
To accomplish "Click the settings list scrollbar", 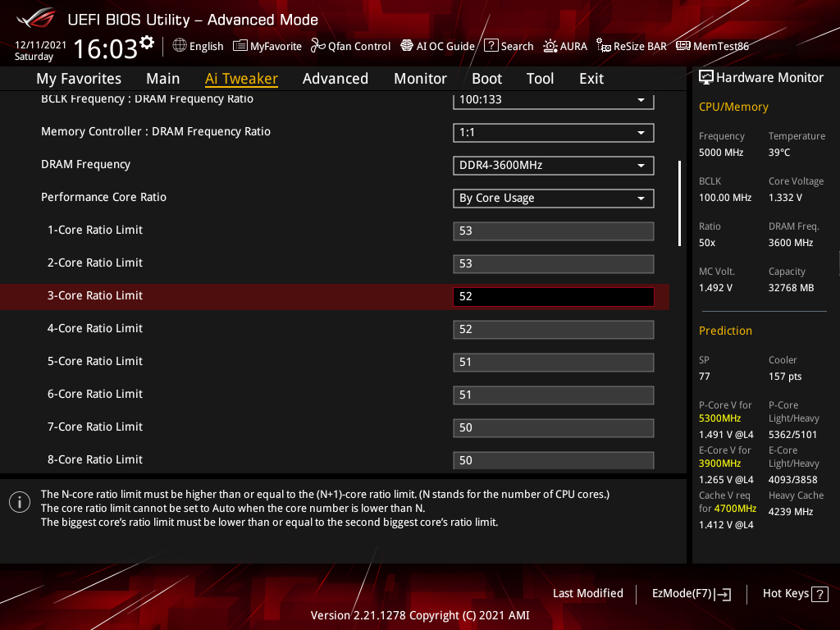I will (x=680, y=203).
